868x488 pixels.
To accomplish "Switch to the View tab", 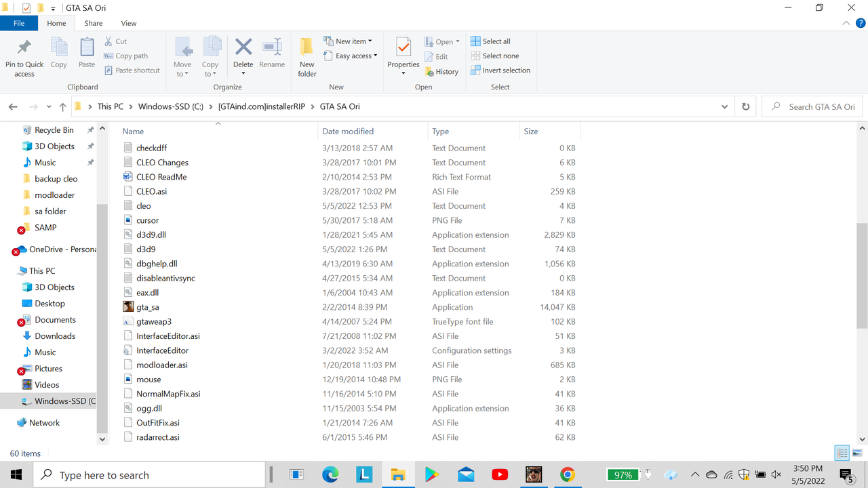I will 128,23.
